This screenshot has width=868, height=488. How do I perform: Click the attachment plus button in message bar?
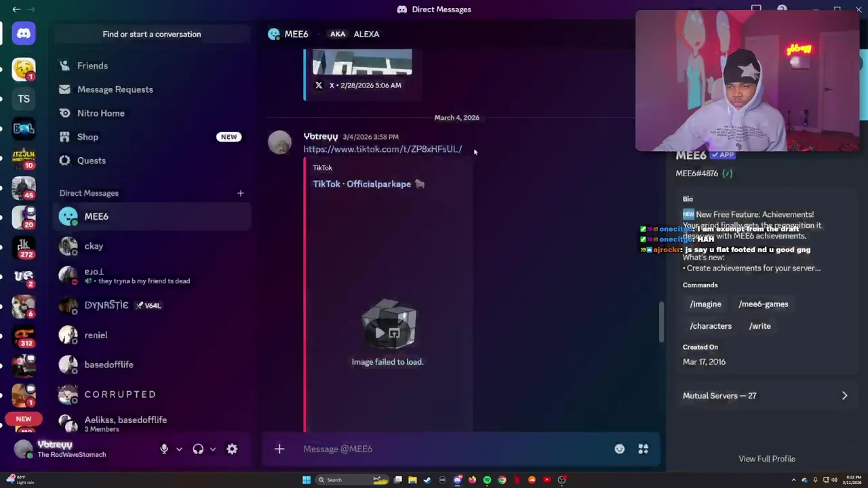[279, 449]
